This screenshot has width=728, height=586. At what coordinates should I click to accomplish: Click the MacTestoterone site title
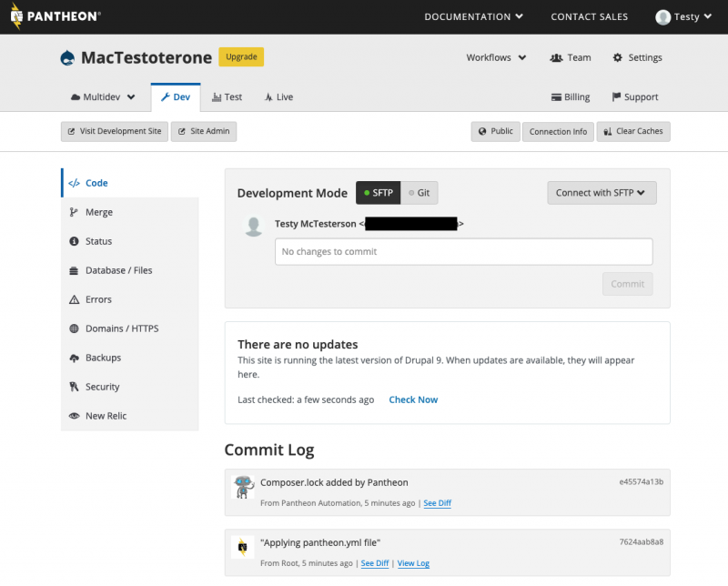[147, 57]
